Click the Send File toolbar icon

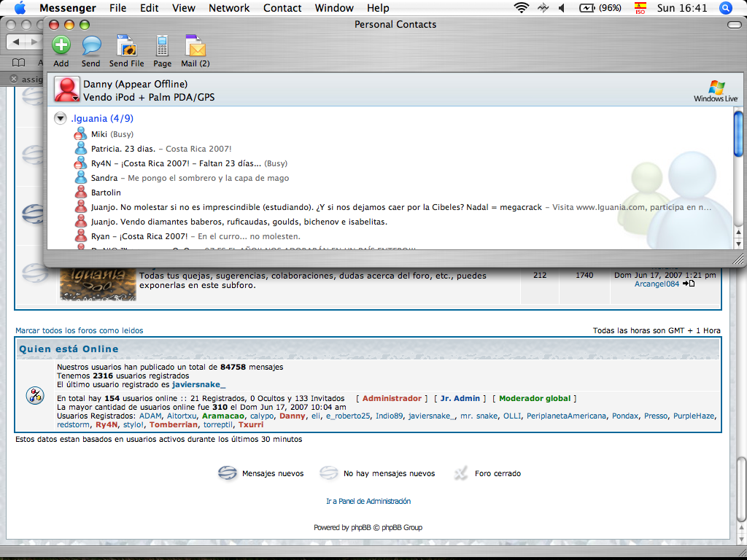tap(127, 46)
